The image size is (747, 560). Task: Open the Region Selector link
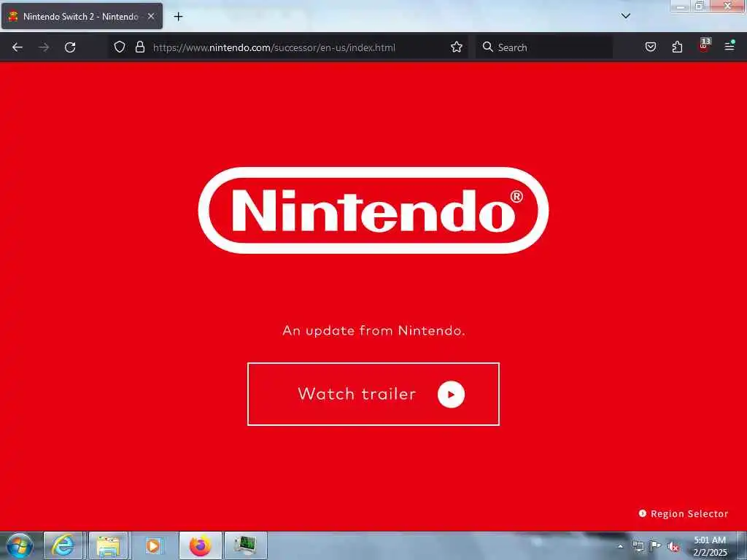[x=683, y=513]
